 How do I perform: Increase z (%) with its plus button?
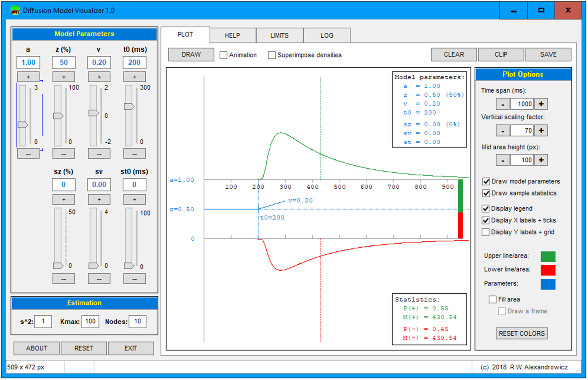click(x=64, y=77)
